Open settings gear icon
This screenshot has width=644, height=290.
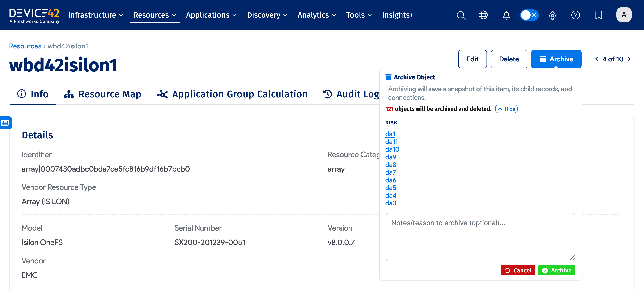click(x=552, y=15)
